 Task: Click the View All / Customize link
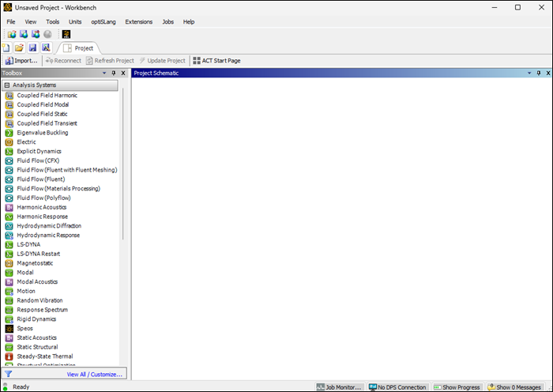pos(95,375)
